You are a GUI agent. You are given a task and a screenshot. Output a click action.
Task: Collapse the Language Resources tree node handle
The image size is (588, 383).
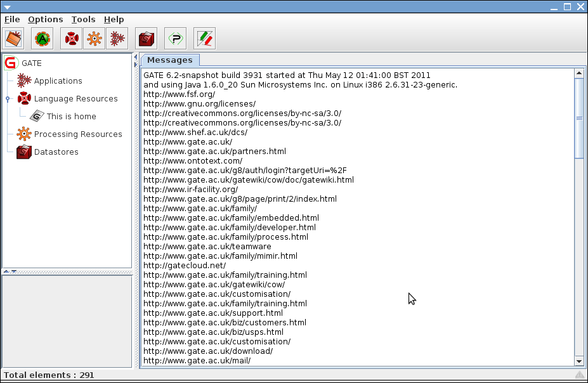click(8, 99)
